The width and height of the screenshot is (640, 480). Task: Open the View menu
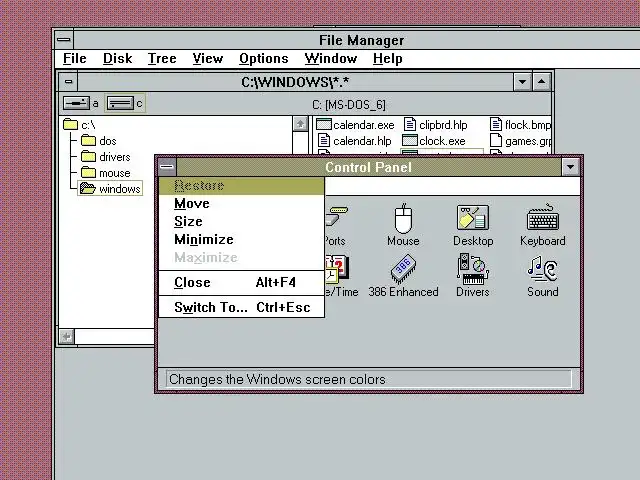pyautogui.click(x=208, y=58)
